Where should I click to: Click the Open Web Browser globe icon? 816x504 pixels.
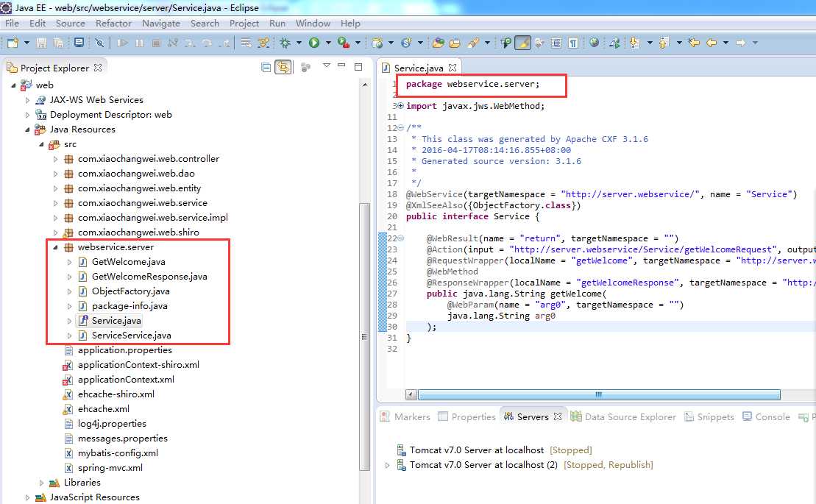click(594, 42)
